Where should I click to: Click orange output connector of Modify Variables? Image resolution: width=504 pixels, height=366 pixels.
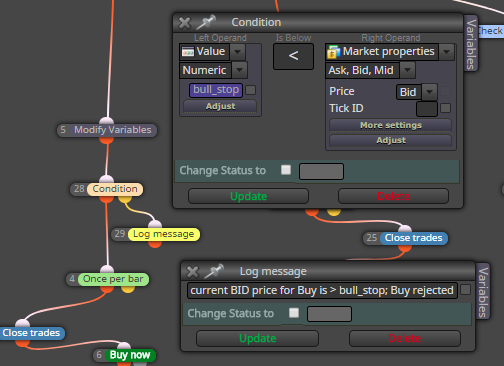pyautogui.click(x=107, y=140)
